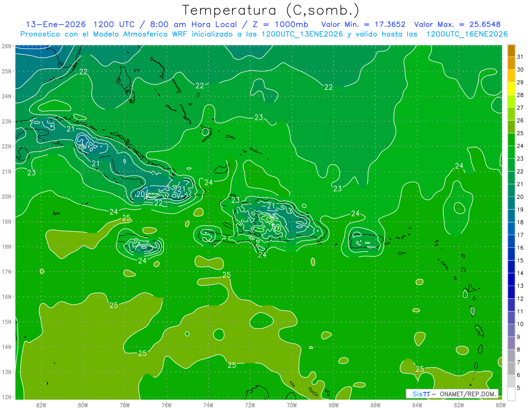Click the '27' value on the color scale
Viewport: 532px width, 411px height.
pos(520,108)
